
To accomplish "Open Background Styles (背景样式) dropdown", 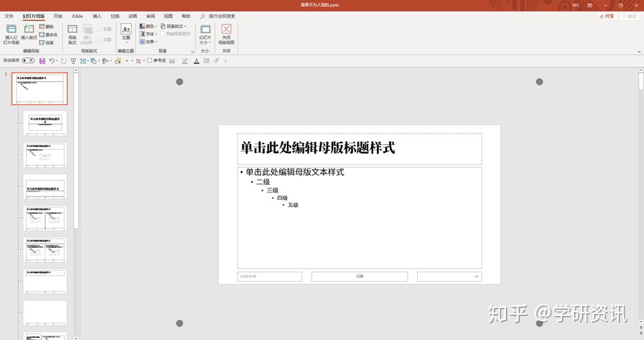I will point(173,26).
